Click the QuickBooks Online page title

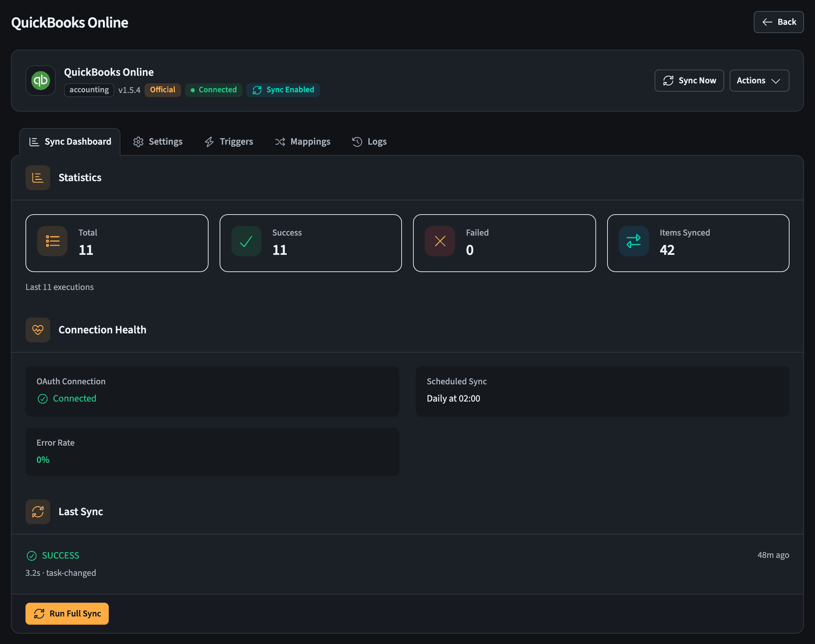click(x=70, y=22)
